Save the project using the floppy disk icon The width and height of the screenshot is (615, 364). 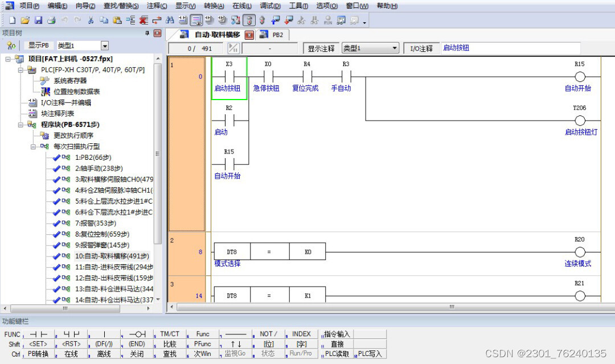[38, 20]
